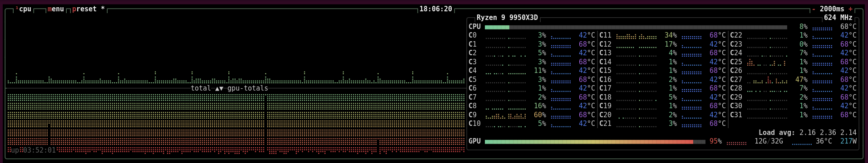Click the GPU 36°C temperature value

[824, 141]
